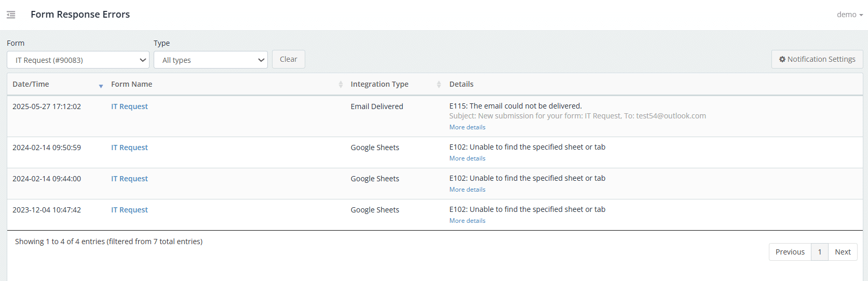The height and width of the screenshot is (281, 868).
Task: Open the Form dropdown showing IT Request (#90083)
Action: (x=78, y=60)
